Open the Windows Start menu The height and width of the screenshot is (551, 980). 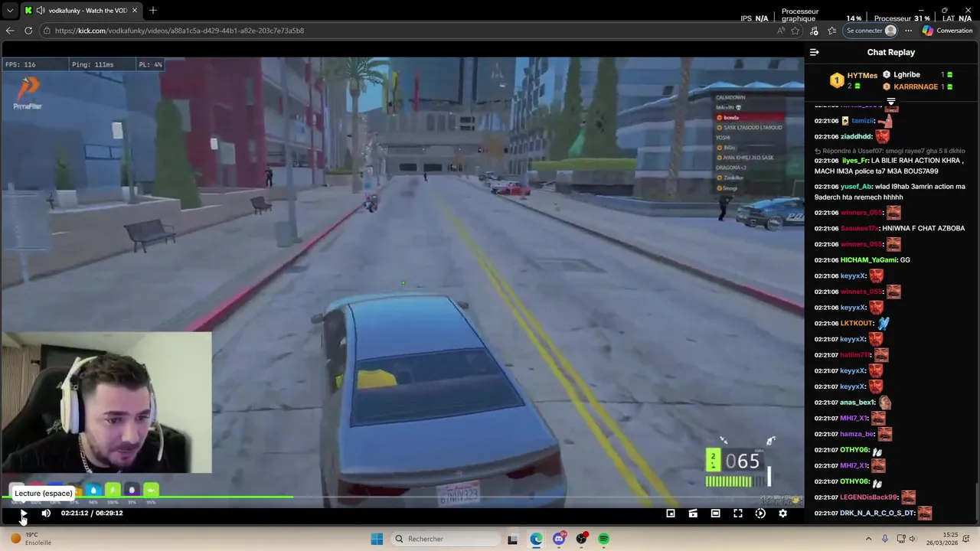click(377, 539)
